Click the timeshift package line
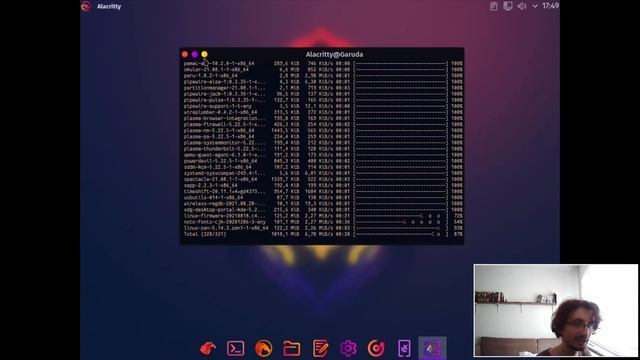Screen dimensions: 640x360 coord(323,191)
